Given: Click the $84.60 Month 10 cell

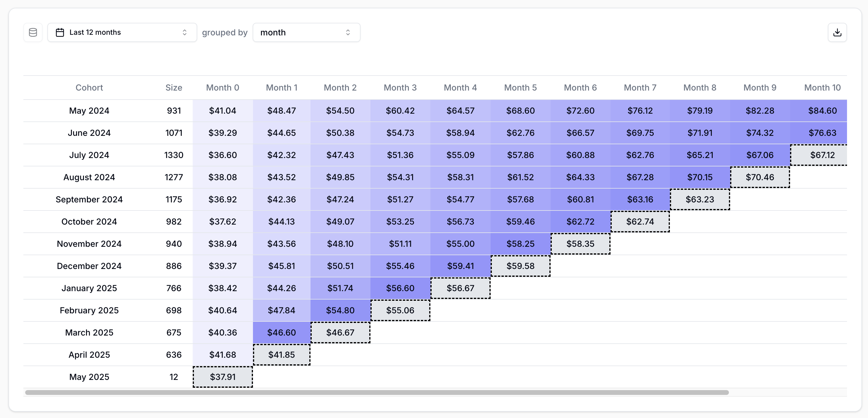Looking at the screenshot, I should (x=822, y=111).
